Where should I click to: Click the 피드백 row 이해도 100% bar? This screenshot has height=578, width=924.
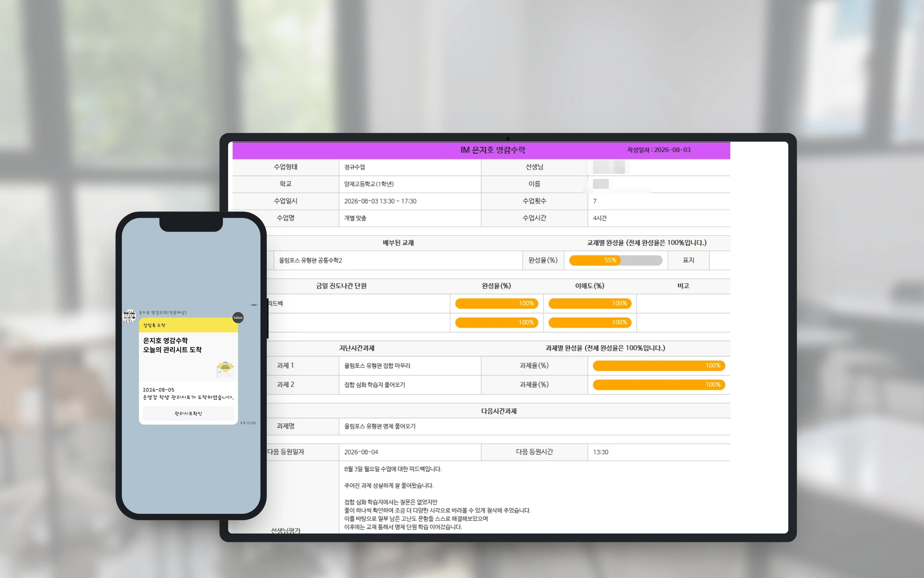click(590, 303)
